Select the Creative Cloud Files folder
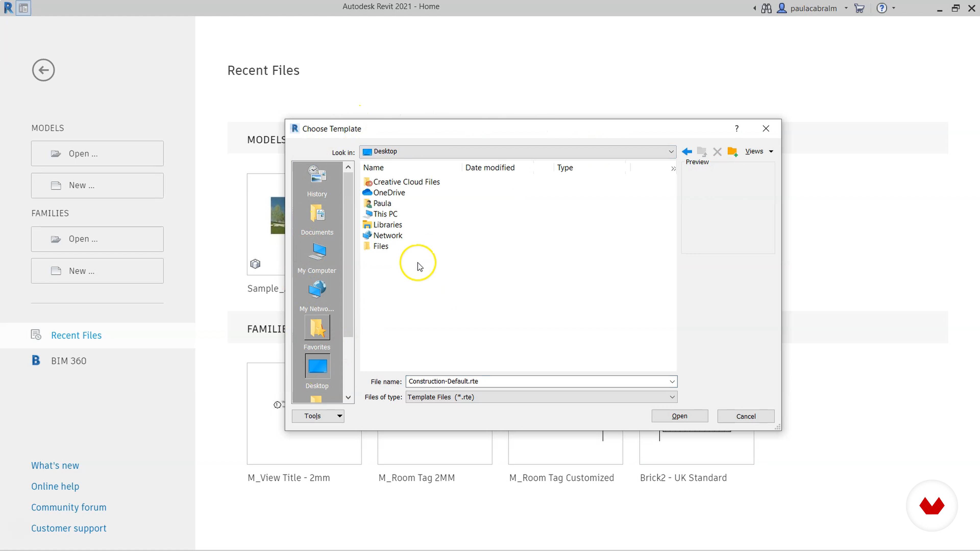 point(402,182)
